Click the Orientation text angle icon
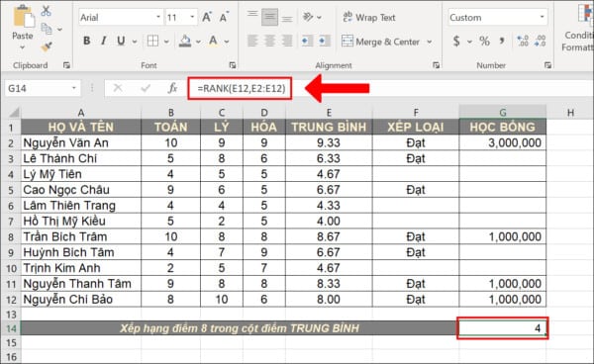 308,17
